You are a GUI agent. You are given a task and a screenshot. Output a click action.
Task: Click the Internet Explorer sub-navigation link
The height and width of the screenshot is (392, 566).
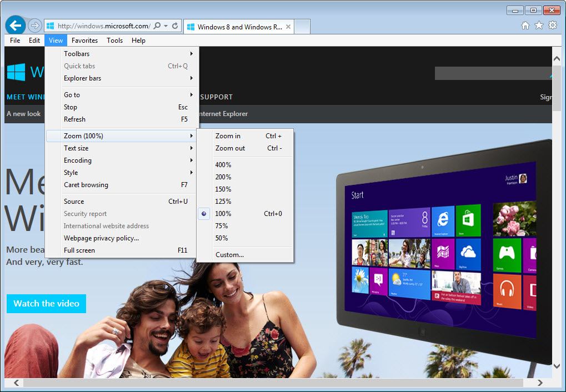[x=223, y=114]
